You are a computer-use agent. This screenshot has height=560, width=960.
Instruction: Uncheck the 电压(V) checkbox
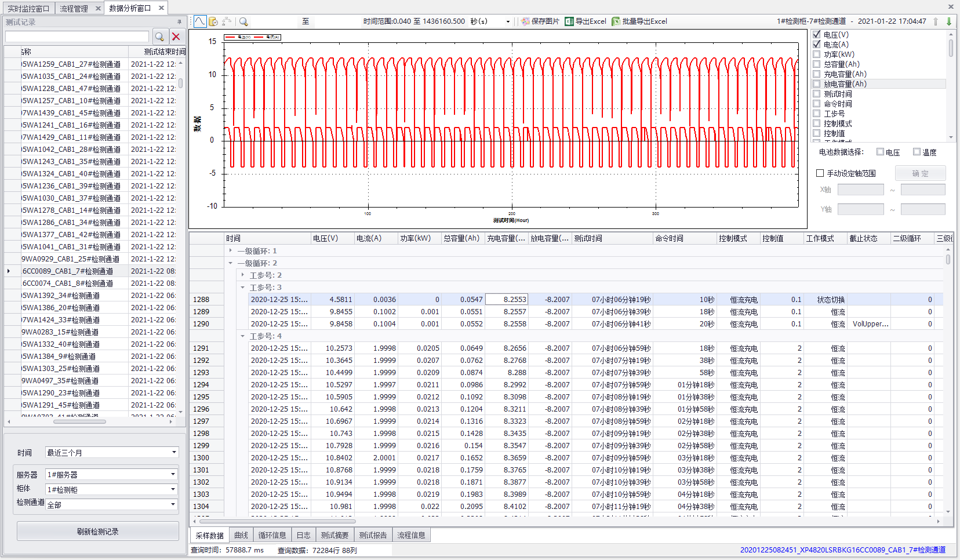(x=817, y=34)
